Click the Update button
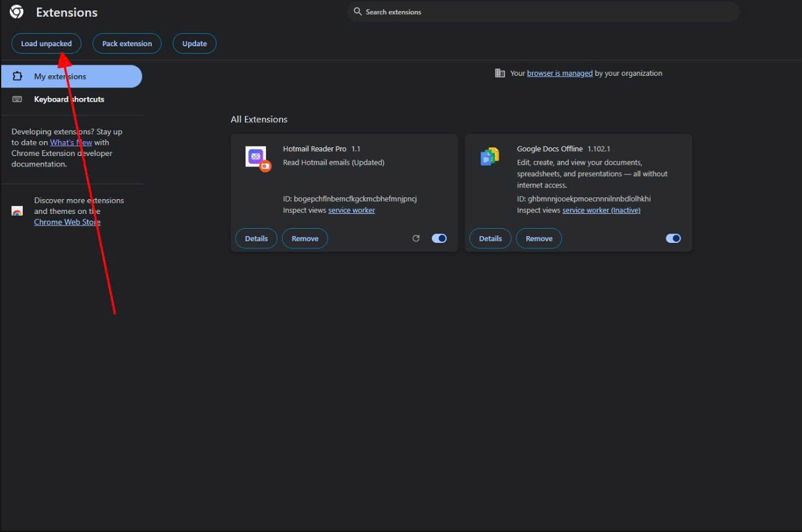This screenshot has width=802, height=532. (x=194, y=44)
